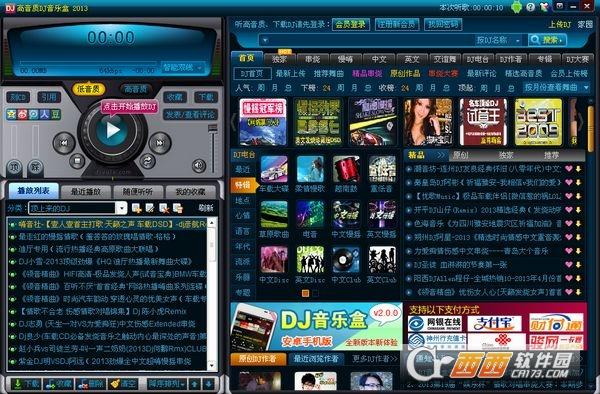Open the 降序排列 sort order dropdown

tap(167, 384)
